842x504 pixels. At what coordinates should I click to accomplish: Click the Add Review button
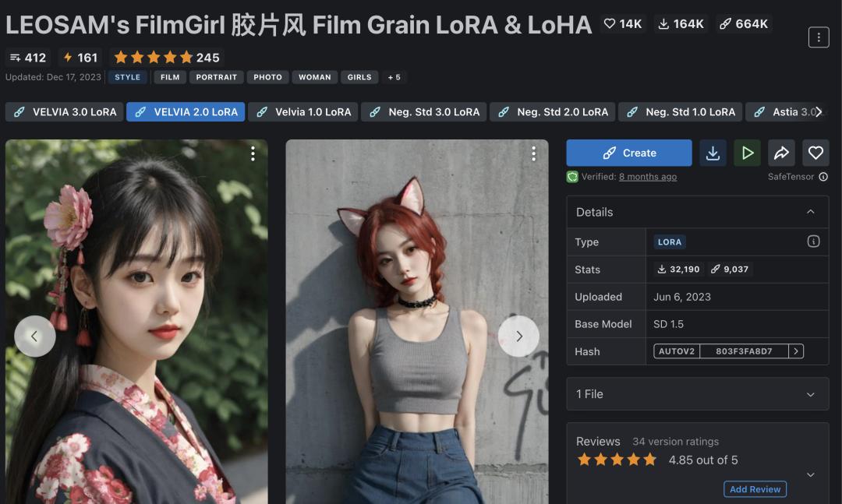(x=755, y=489)
